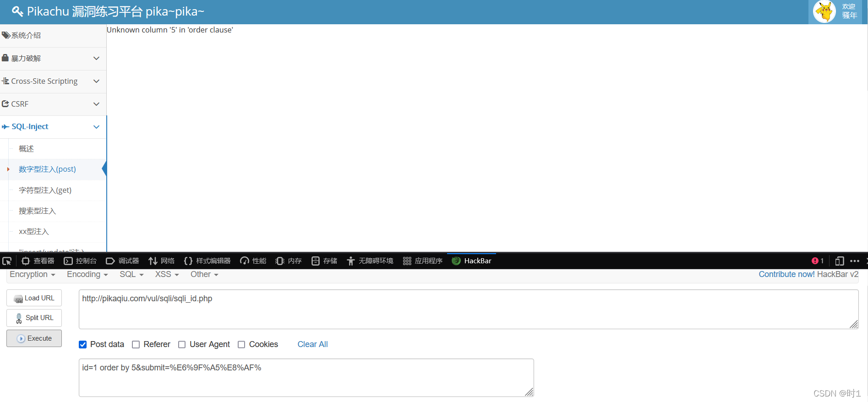
Task: Select 搜索型注入 in sidebar
Action: (37, 211)
